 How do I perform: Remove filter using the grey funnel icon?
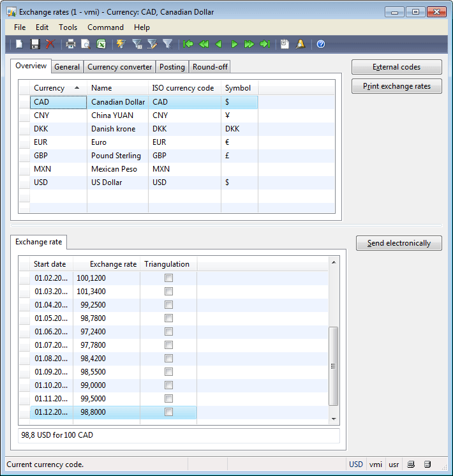pyautogui.click(x=167, y=44)
